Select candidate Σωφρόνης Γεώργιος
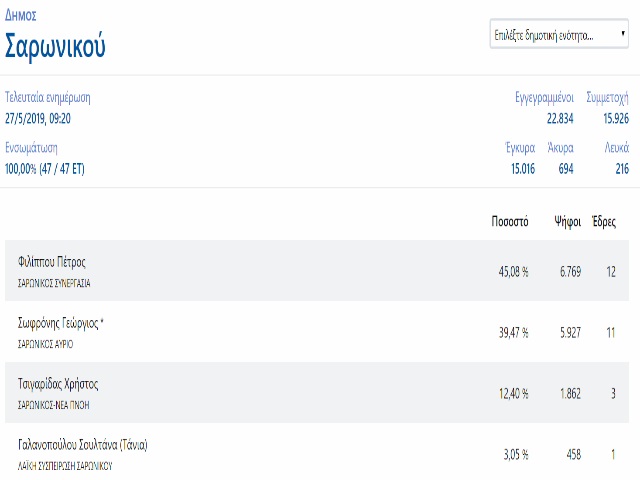This screenshot has width=640, height=480. pyautogui.click(x=60, y=323)
